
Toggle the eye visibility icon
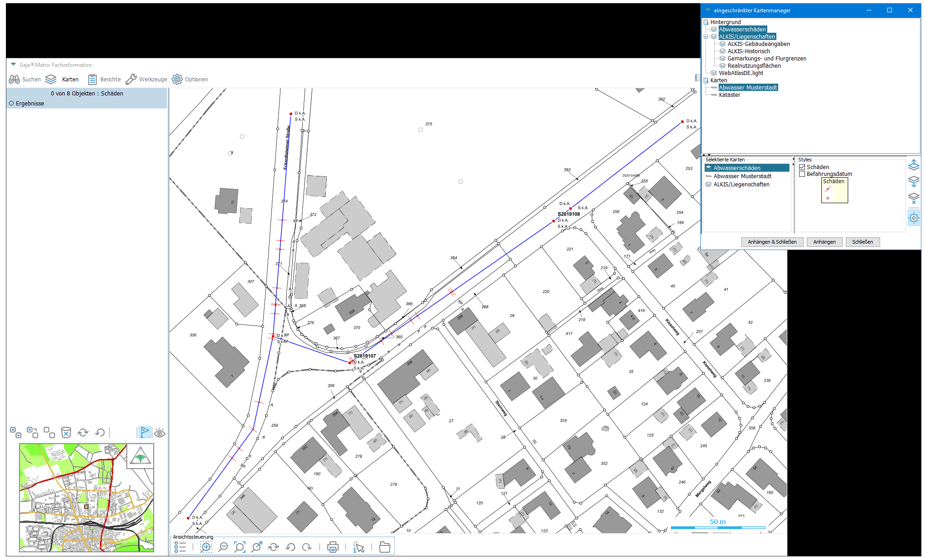click(160, 433)
